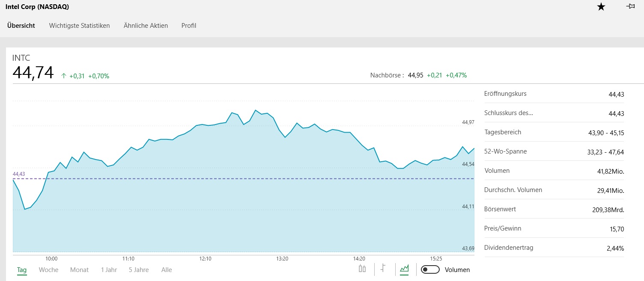This screenshot has width=644, height=281.
Task: Pin Intel Corp with the pin icon
Action: (x=630, y=6)
